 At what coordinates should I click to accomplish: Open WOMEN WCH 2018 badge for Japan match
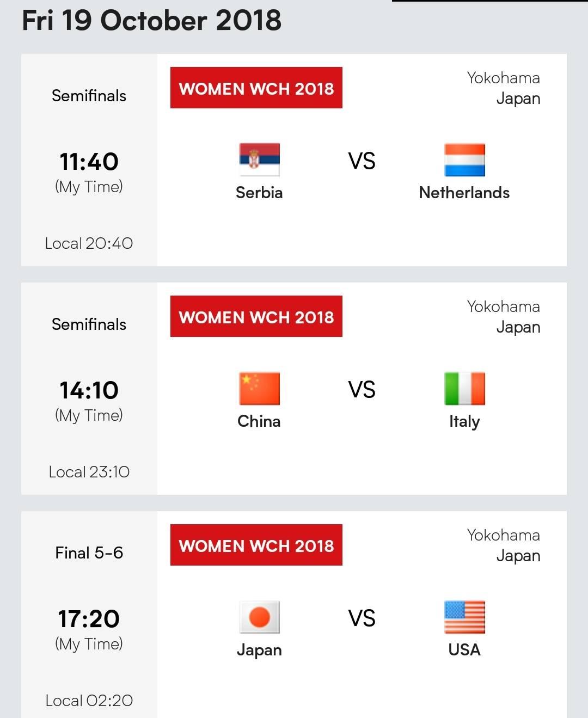tap(256, 545)
